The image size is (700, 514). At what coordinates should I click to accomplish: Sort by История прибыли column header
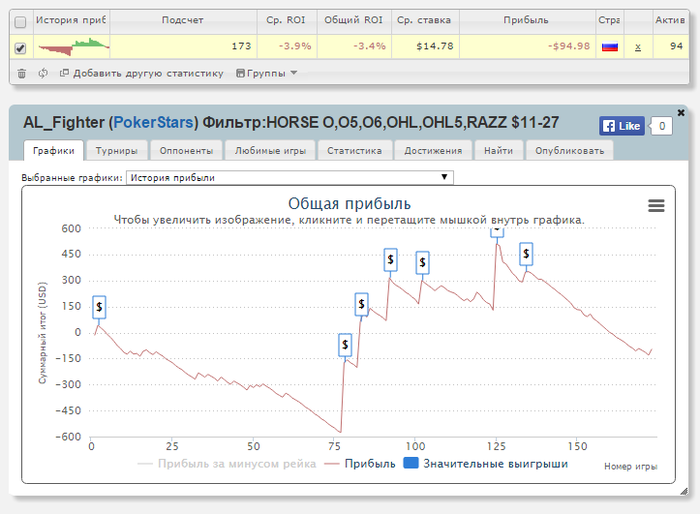pyautogui.click(x=71, y=20)
